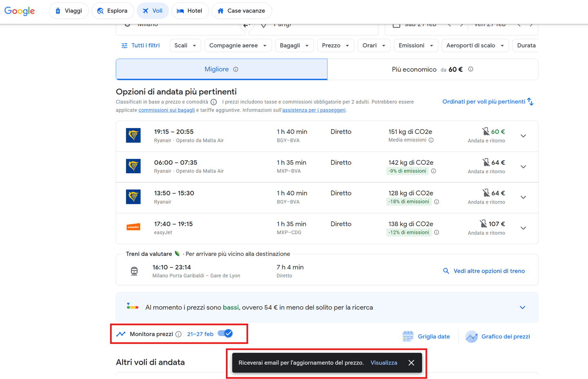Click the swap origin and destination icon

[246, 25]
